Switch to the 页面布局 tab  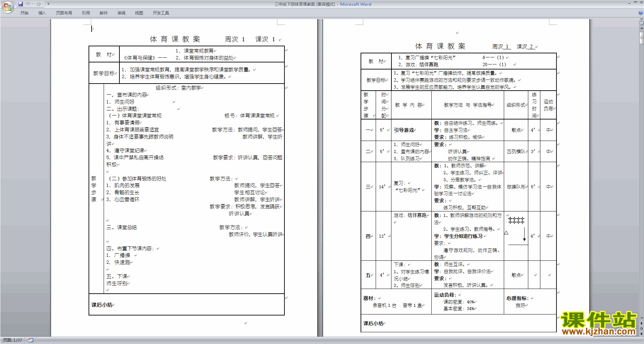64,13
